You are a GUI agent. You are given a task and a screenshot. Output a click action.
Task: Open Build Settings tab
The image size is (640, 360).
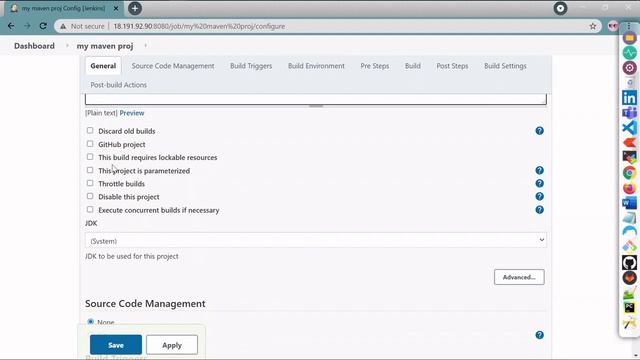[505, 66]
